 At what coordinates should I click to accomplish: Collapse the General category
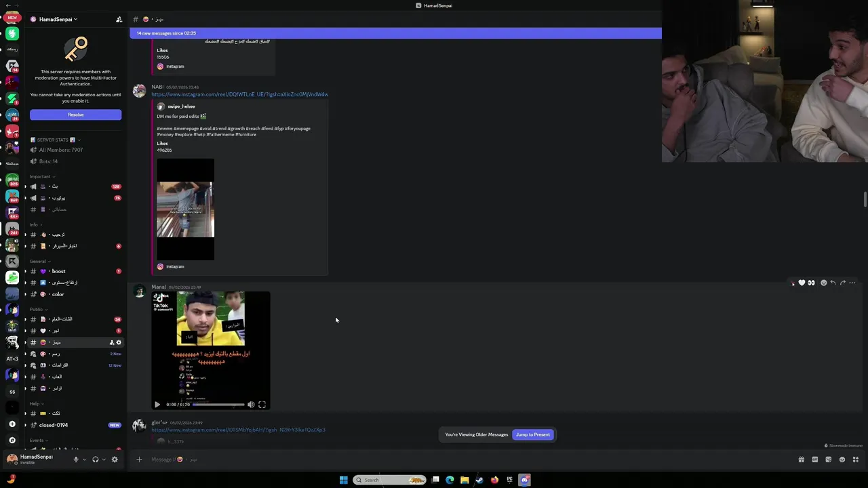tap(39, 261)
